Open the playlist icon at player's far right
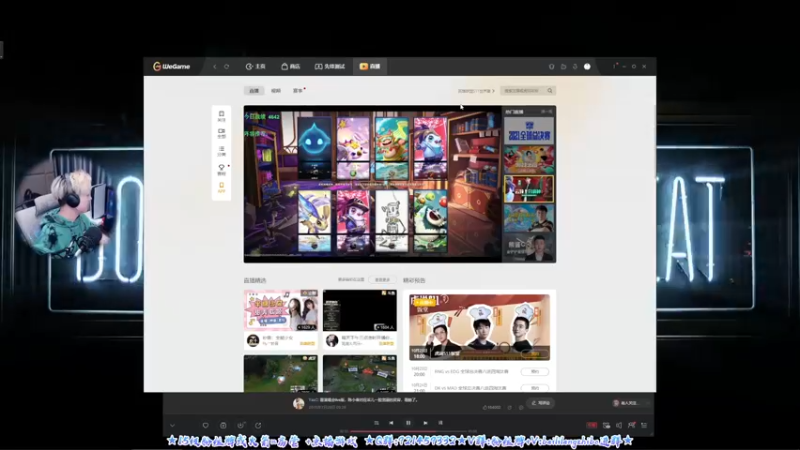Image resolution: width=800 pixels, height=450 pixels. pos(644,425)
